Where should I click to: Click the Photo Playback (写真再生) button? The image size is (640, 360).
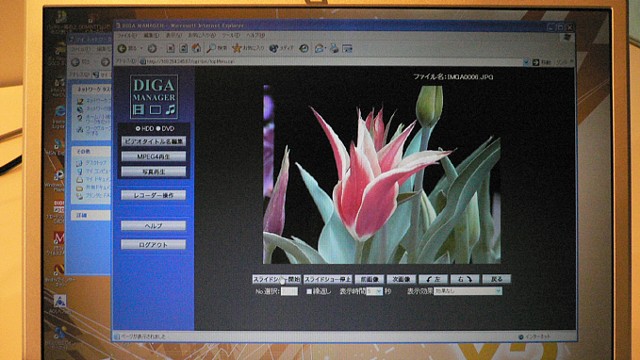[153, 171]
